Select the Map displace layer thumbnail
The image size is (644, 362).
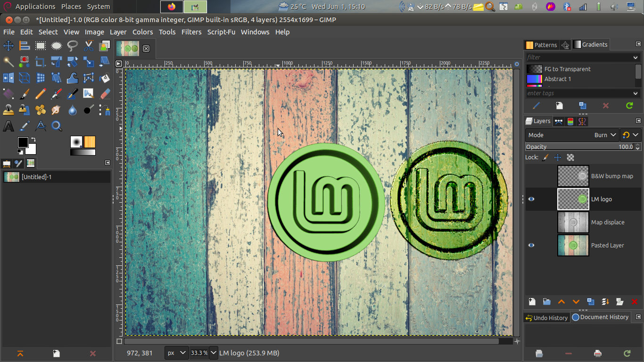tap(573, 222)
